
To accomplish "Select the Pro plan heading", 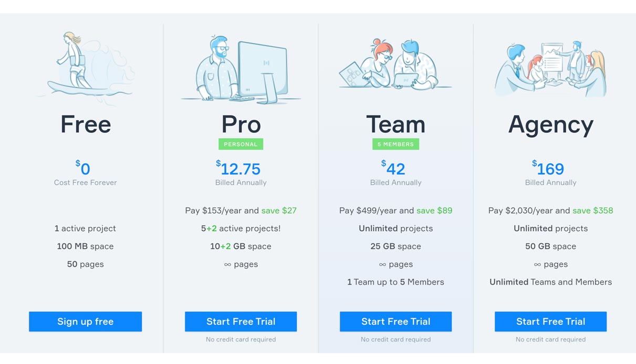I will tap(241, 124).
